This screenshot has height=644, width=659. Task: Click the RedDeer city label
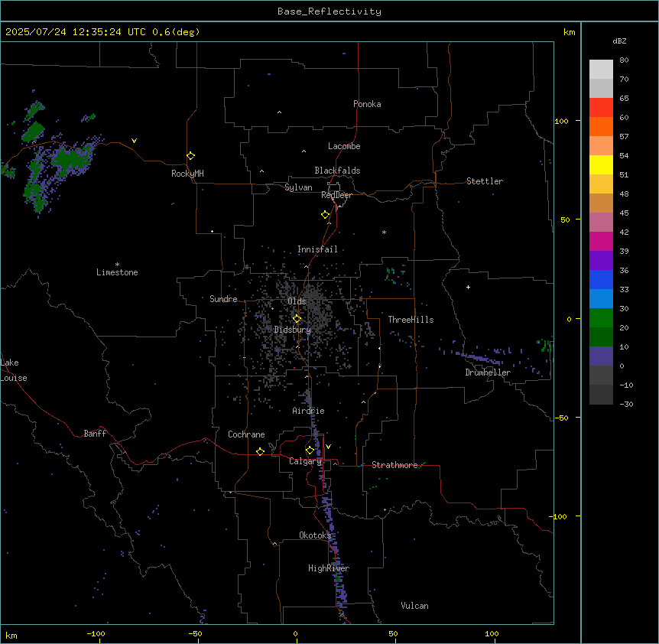(336, 195)
